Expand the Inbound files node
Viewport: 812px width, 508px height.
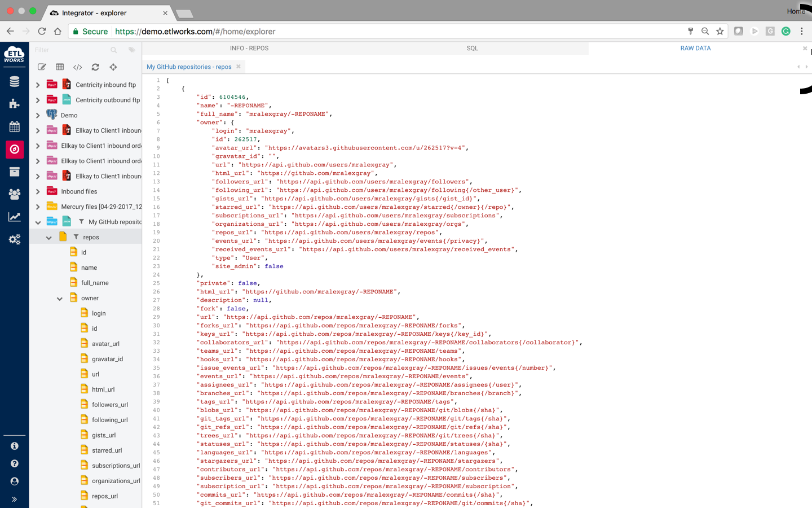38,191
